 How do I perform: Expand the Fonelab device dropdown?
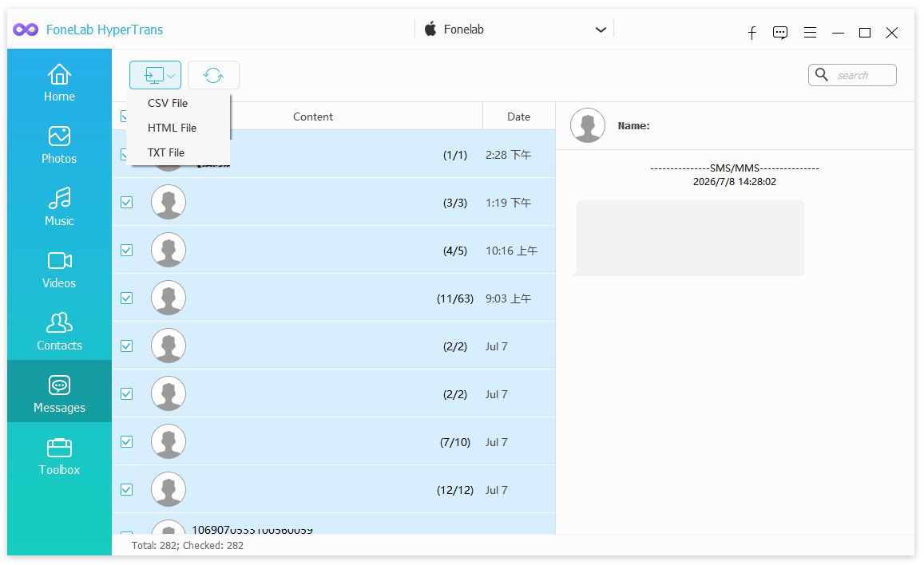601,30
